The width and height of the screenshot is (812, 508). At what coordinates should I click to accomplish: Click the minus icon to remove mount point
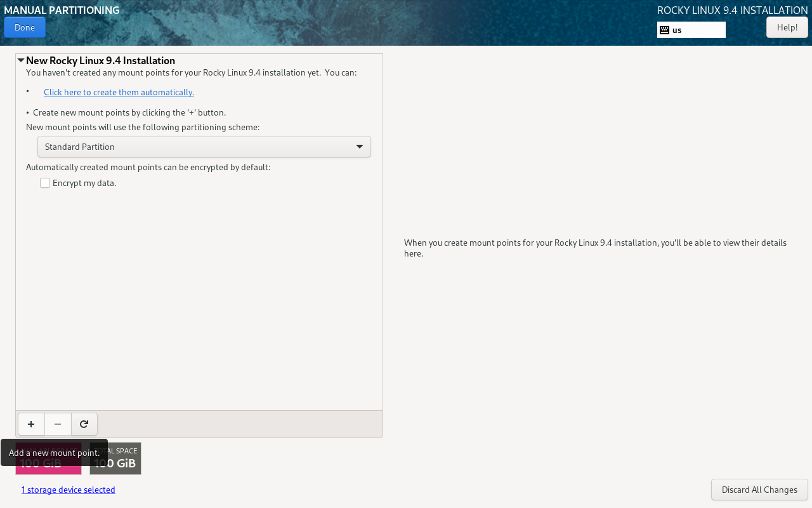coord(58,424)
